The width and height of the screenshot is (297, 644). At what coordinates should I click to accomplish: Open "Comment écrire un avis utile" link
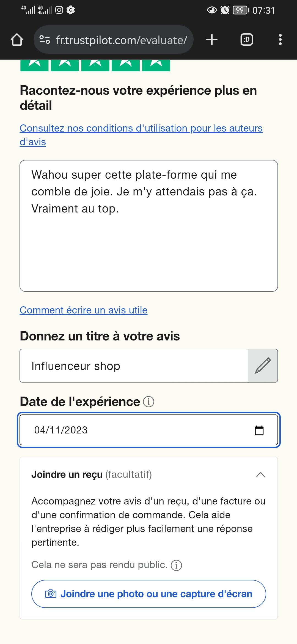pos(84,310)
